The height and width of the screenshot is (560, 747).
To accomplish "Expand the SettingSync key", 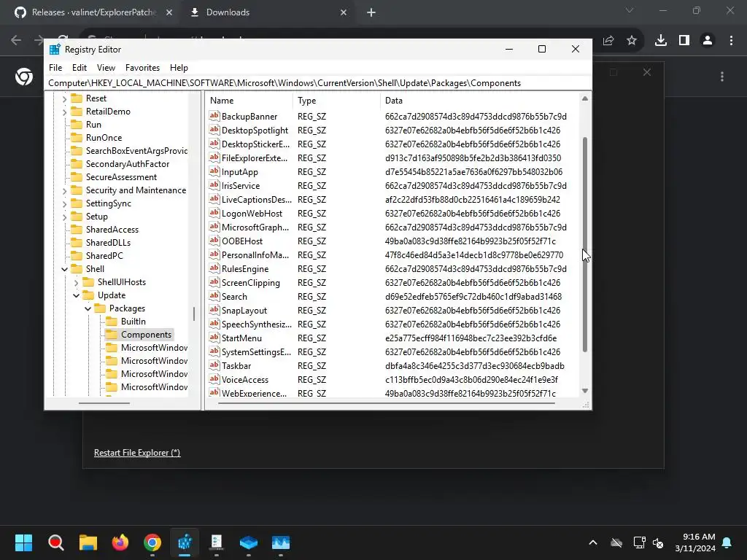I will pos(64,204).
